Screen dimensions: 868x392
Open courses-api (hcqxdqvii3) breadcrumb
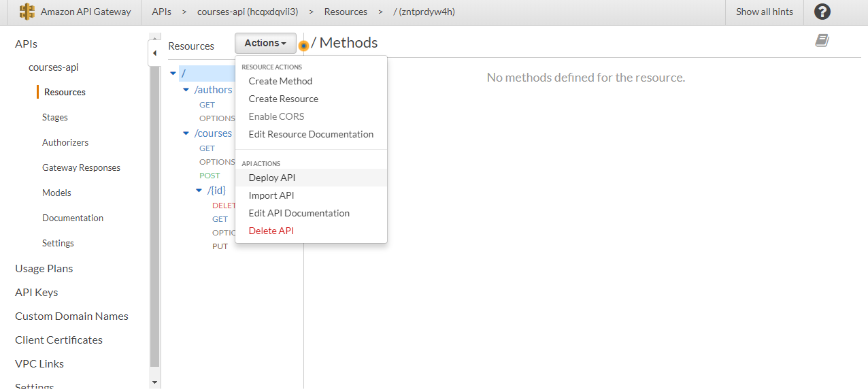(x=248, y=12)
